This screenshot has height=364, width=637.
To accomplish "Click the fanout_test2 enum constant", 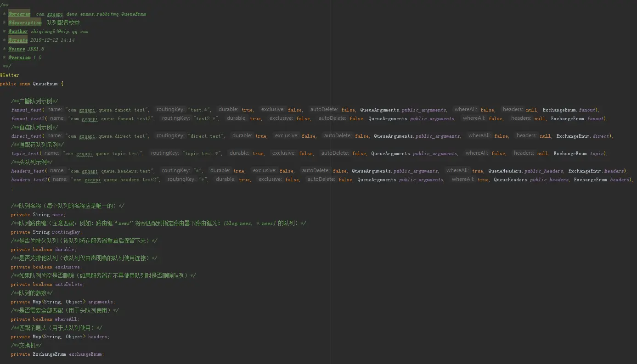I will point(28,118).
